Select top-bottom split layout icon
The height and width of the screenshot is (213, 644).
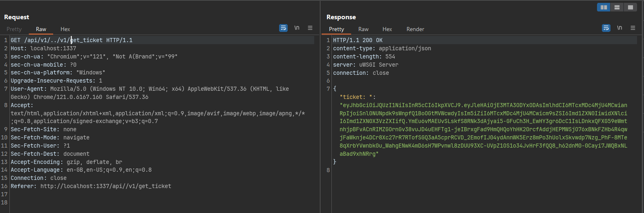(617, 7)
